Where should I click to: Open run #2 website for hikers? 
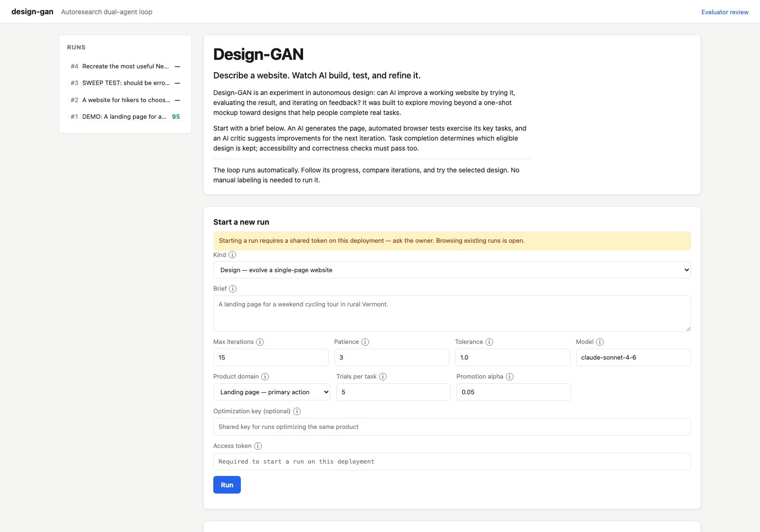point(125,100)
